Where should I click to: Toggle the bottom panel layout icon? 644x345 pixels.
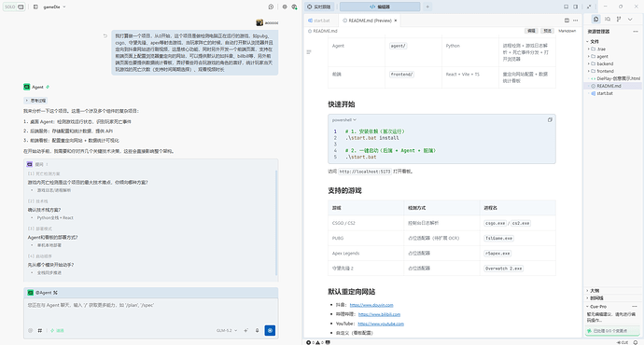566,7
